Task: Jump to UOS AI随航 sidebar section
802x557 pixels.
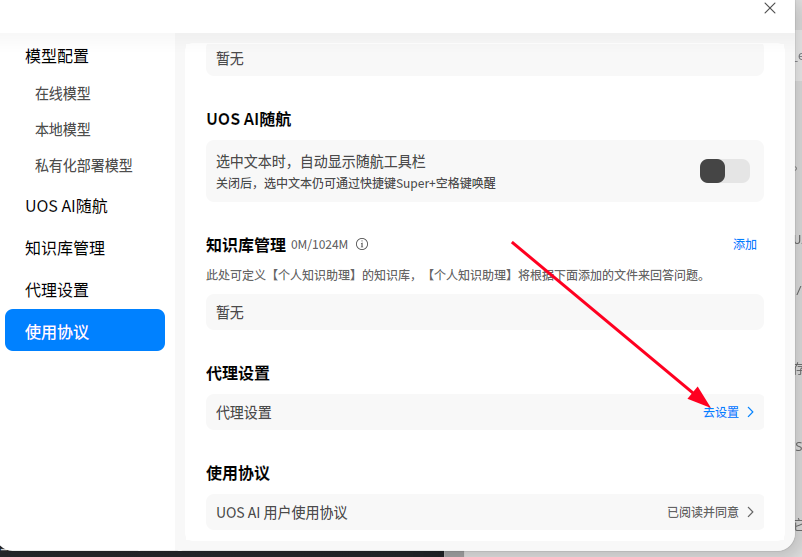Action: 66,206
